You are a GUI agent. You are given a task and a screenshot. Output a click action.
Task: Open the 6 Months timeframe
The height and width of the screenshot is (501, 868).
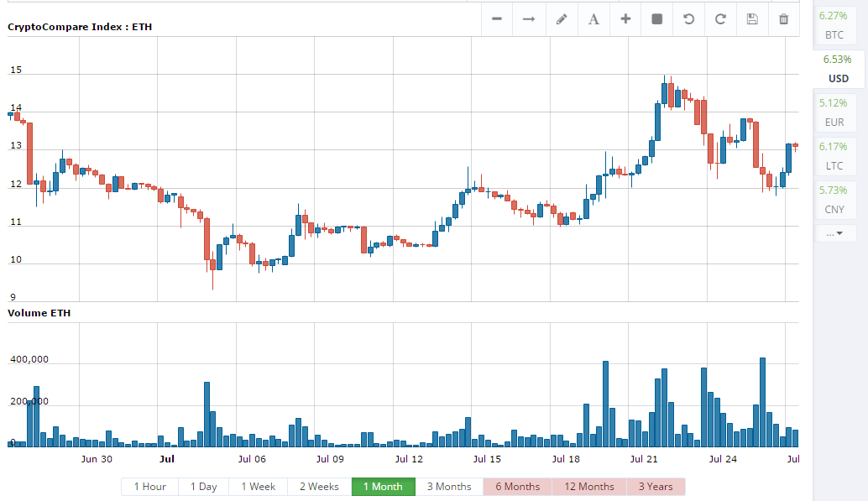tap(518, 487)
